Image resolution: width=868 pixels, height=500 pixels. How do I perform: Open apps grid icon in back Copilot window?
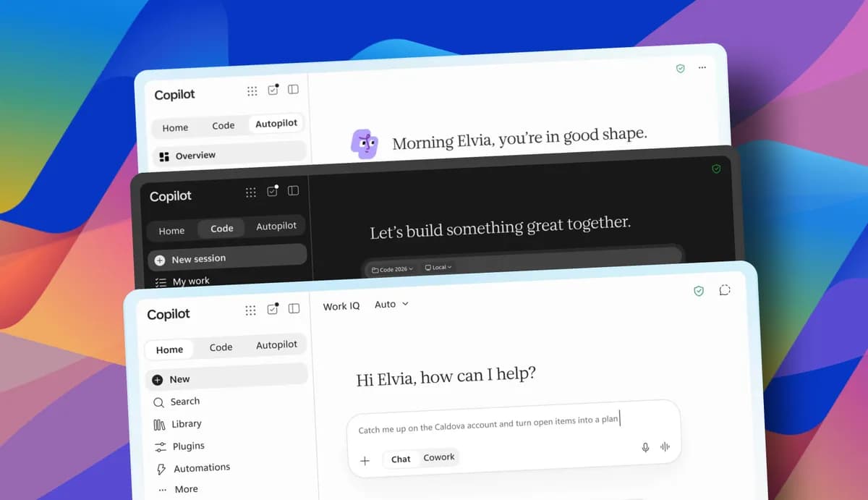pyautogui.click(x=252, y=91)
